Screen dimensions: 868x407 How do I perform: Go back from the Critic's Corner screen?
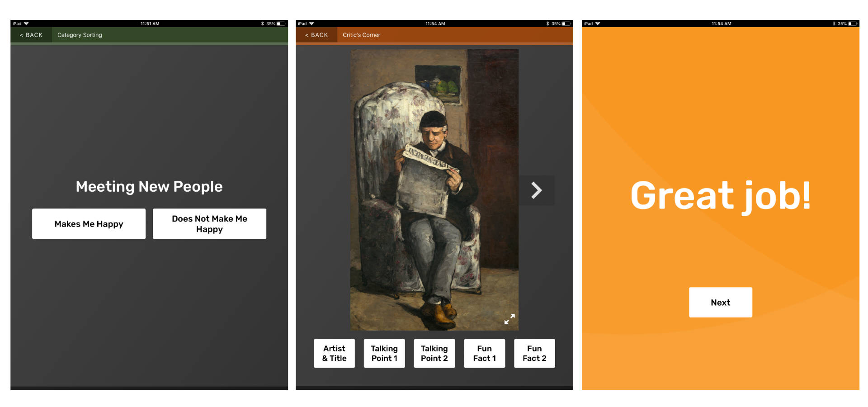tap(316, 35)
